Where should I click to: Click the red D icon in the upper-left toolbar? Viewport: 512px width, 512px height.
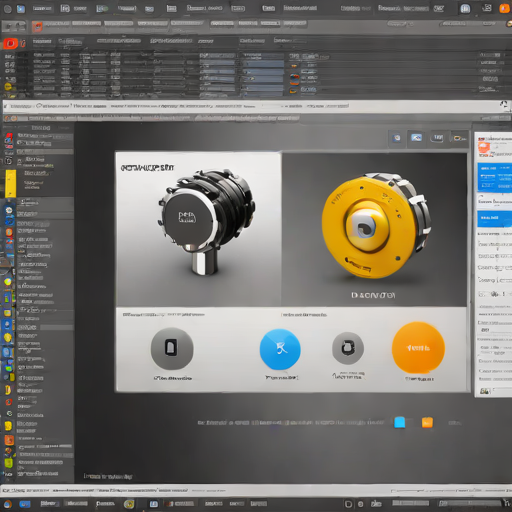[10, 43]
